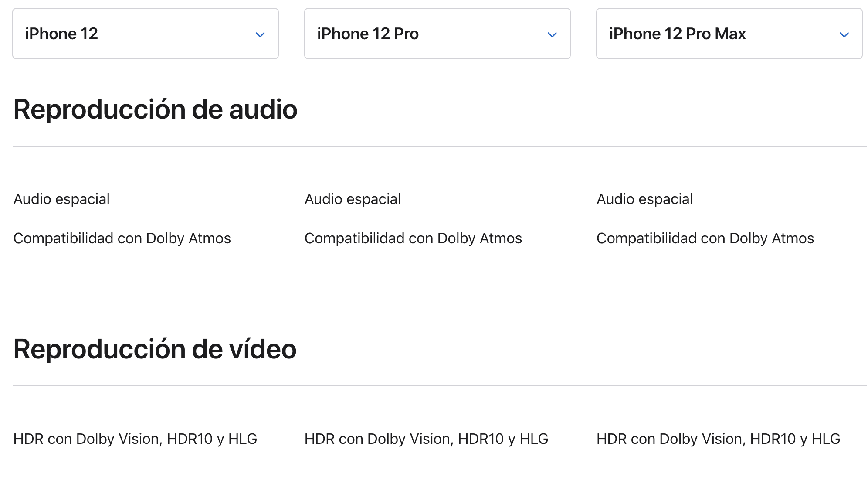Click HDR Dolby Vision text for iPhone 12 Pro
Viewport: 868px width, 477px height.
click(426, 439)
